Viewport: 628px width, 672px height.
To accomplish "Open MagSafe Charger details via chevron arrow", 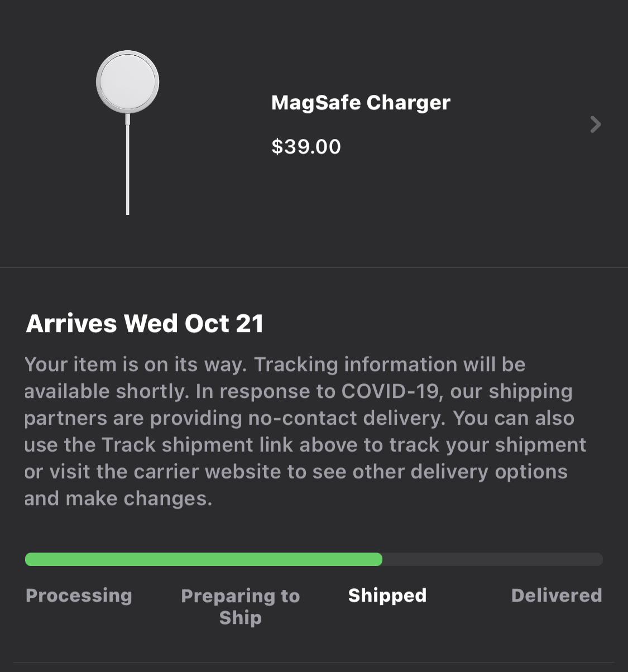I will coord(596,124).
